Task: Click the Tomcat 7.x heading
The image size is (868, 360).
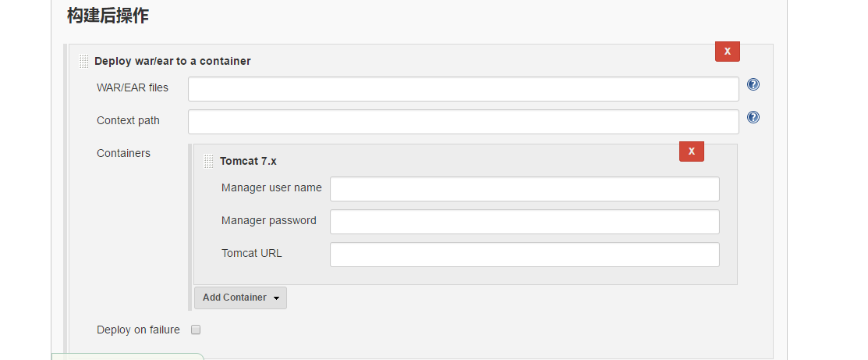Action: point(248,162)
